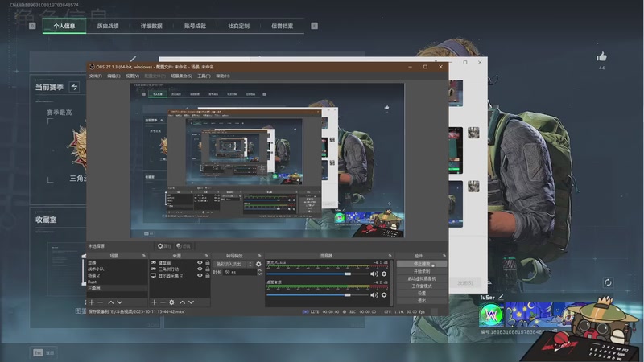Open the 文件(F) menu in OBS
Image resolution: width=644 pixels, height=362 pixels.
(x=95, y=76)
